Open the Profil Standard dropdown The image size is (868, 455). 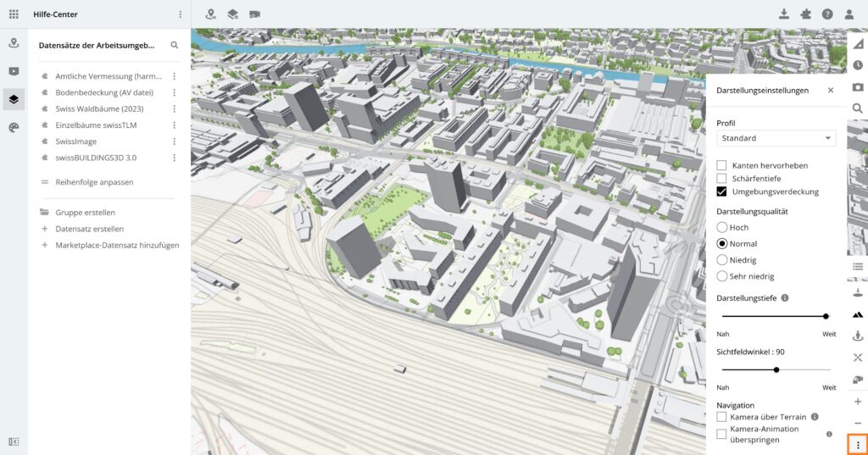pos(776,138)
